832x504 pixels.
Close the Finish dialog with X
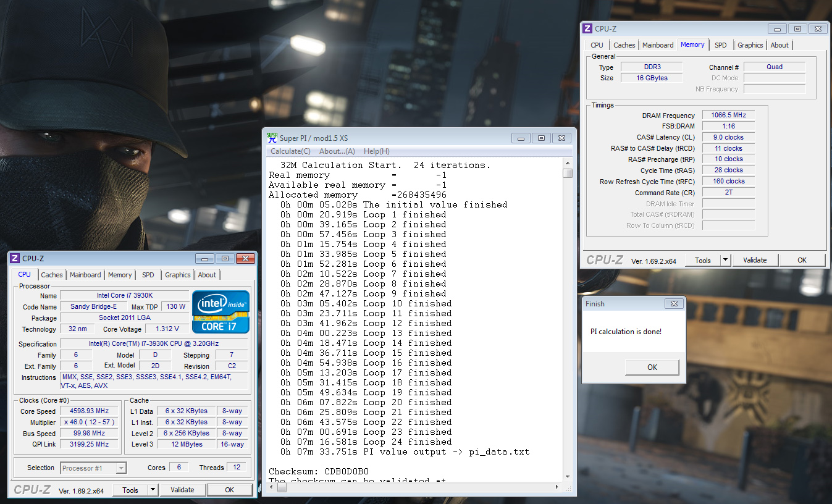(673, 304)
